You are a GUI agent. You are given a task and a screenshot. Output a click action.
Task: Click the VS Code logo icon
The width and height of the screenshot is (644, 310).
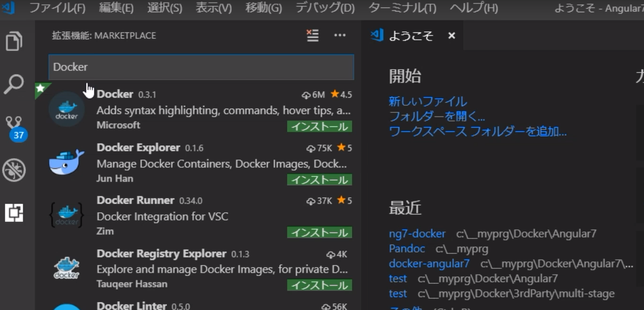tap(9, 8)
